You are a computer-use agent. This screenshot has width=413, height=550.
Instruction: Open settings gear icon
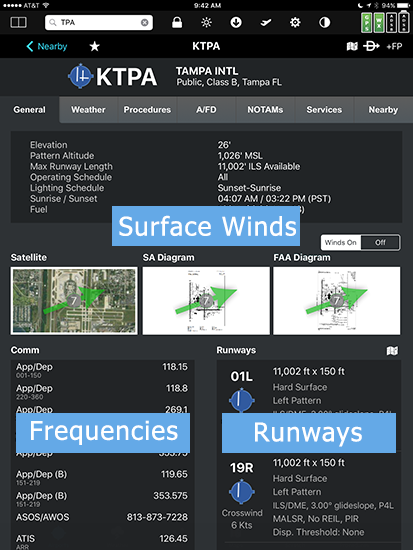click(x=295, y=22)
